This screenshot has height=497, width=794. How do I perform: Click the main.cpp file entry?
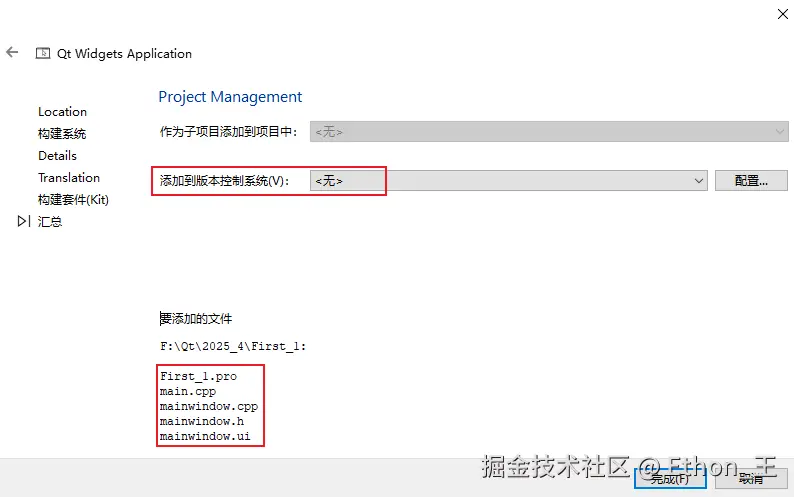coord(188,392)
